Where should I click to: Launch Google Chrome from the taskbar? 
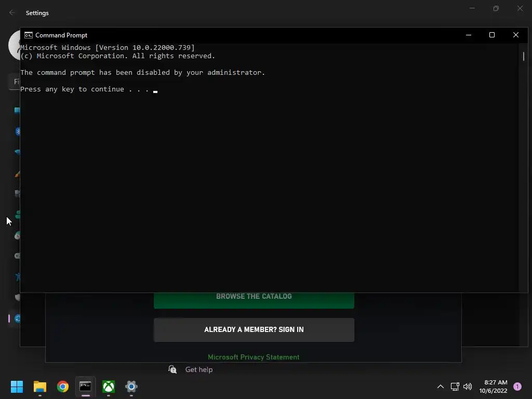63,387
